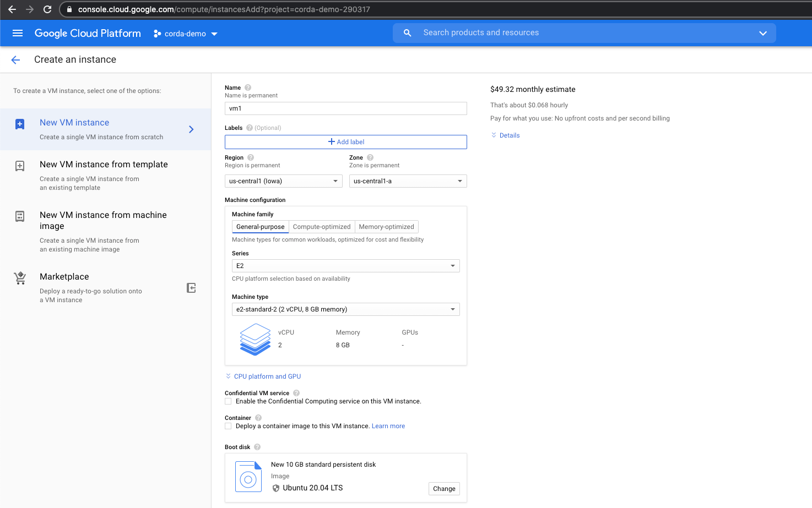Click the vCPU value 2
The height and width of the screenshot is (508, 812).
coord(280,345)
